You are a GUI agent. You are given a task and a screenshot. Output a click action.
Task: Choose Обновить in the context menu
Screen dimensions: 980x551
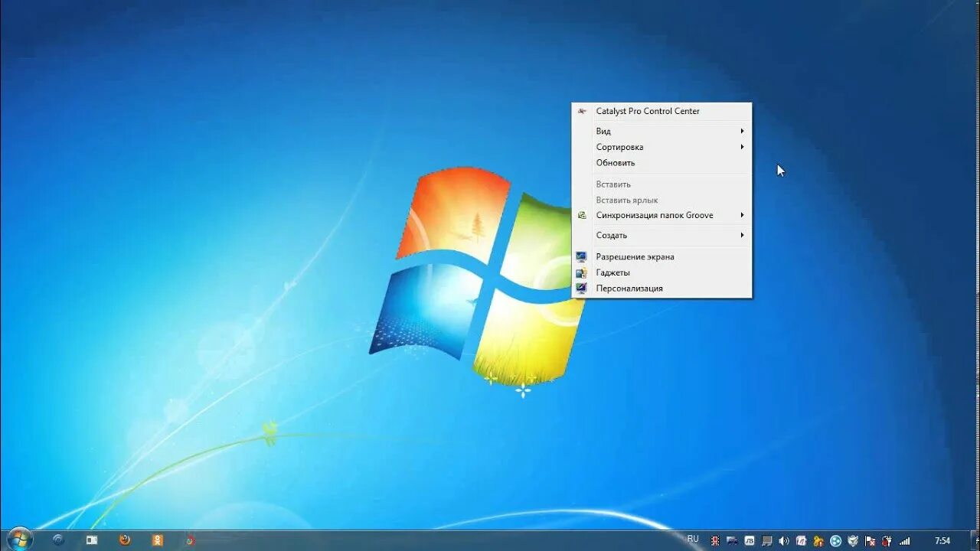click(x=661, y=162)
